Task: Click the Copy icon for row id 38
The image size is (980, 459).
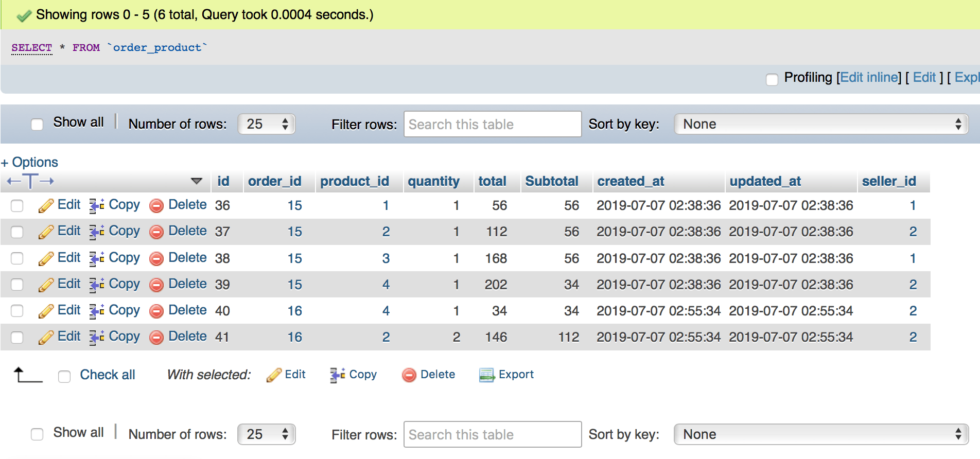Action: (x=97, y=258)
